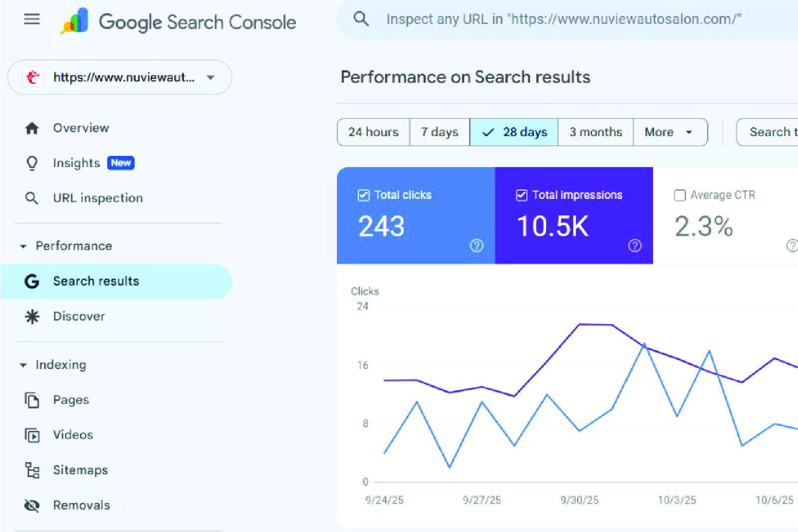Screen dimensions: 798x532
Task: Click the URL inspection magnifier icon
Action: coord(31,198)
